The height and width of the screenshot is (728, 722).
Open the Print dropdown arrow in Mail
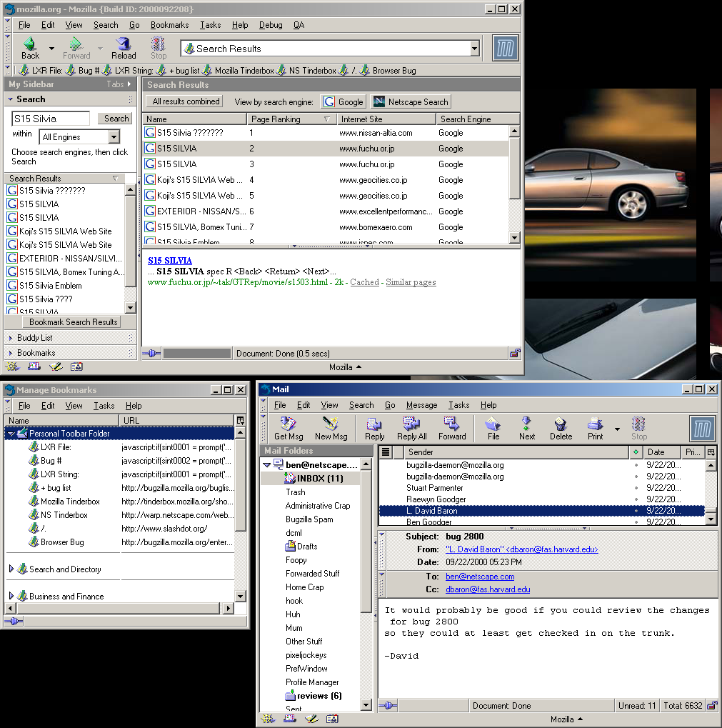point(617,429)
